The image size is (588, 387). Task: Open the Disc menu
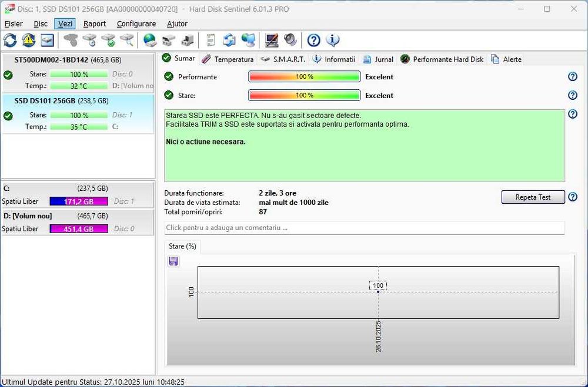tap(41, 23)
